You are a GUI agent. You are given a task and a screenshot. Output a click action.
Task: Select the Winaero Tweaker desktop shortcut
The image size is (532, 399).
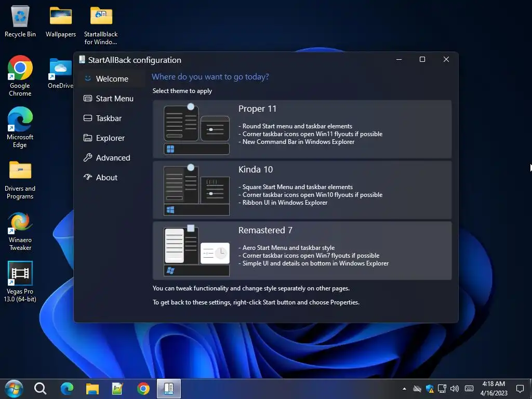[20, 231]
